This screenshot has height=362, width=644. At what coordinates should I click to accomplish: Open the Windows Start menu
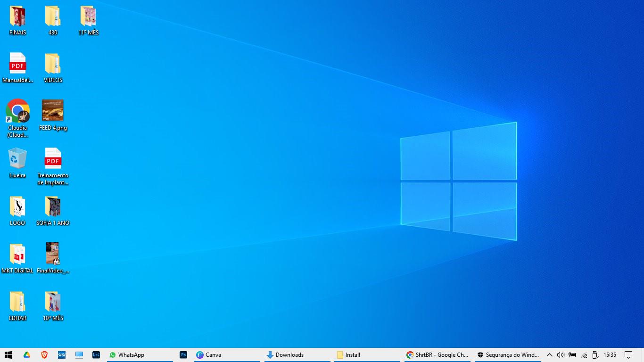tap(8, 355)
